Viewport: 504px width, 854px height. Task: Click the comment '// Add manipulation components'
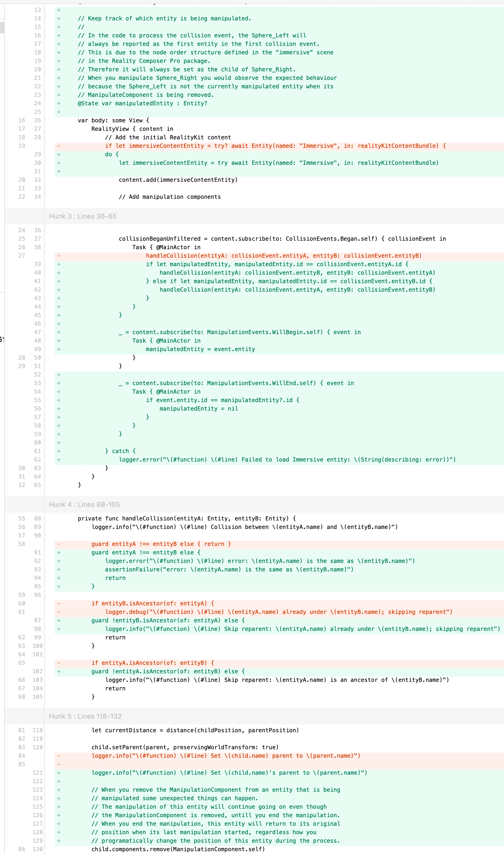[x=170, y=197]
